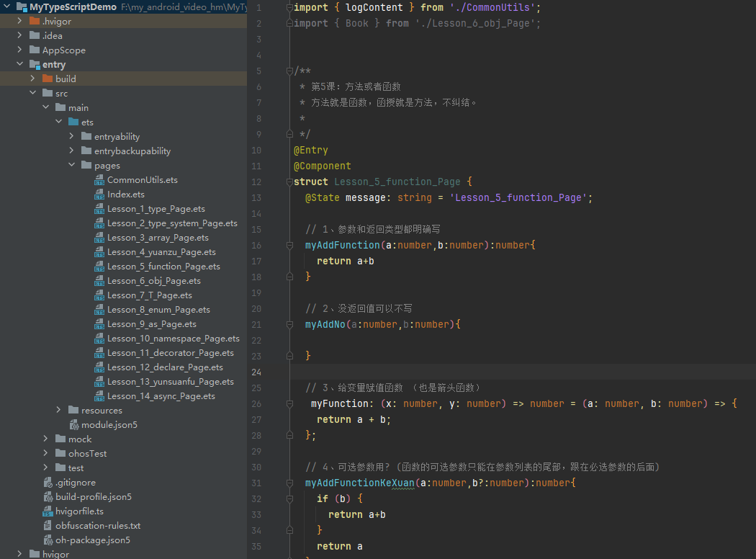This screenshot has width=756, height=559.
Task: Fold the import block at line 1
Action: pos(289,7)
